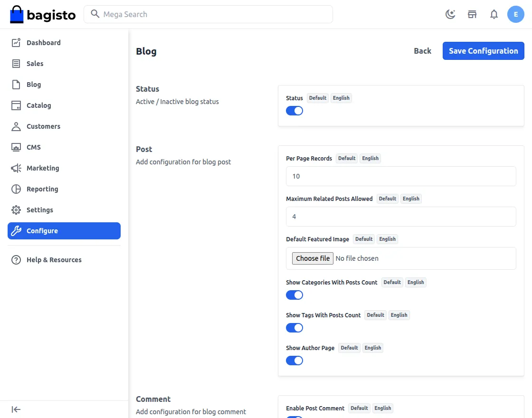The height and width of the screenshot is (418, 532).
Task: Click Choose file button
Action: (313, 258)
